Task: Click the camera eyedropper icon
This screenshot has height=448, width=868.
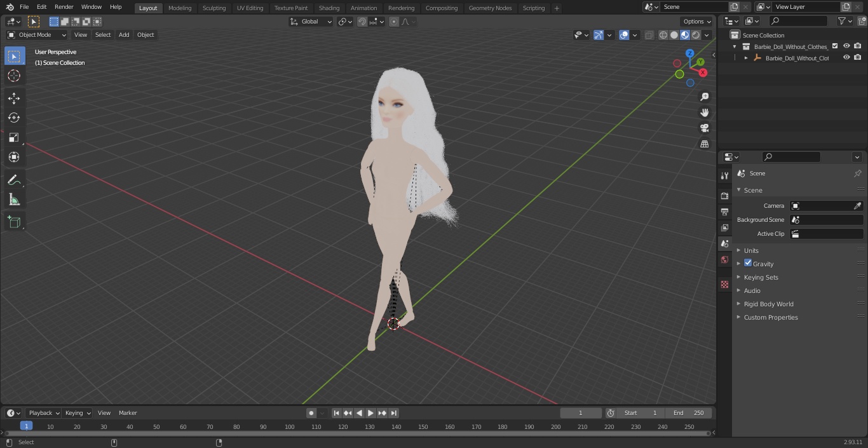Action: pos(857,206)
